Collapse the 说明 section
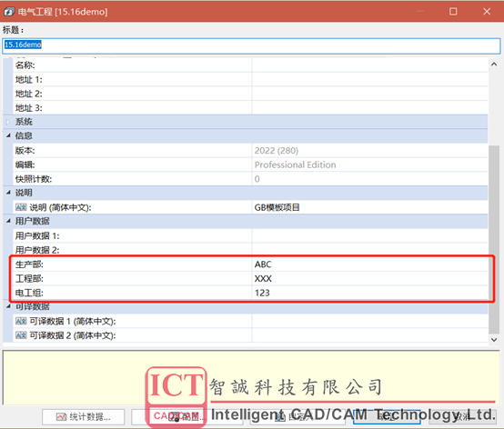Screen dimensions: 504x429 [8, 193]
